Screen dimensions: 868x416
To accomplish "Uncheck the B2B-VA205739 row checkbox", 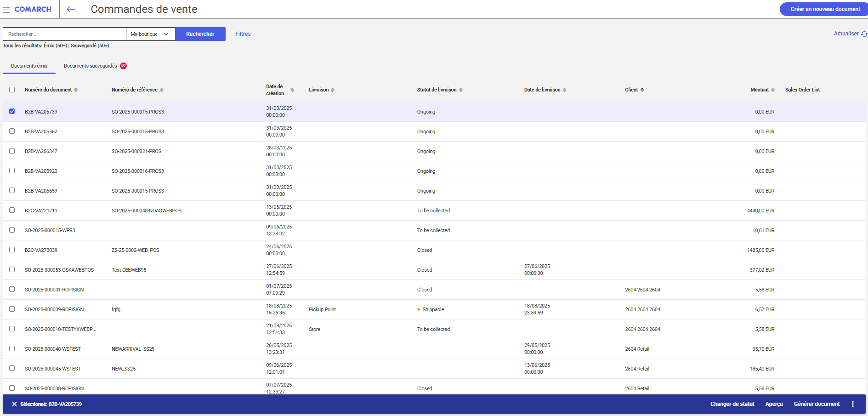I will pos(12,111).
